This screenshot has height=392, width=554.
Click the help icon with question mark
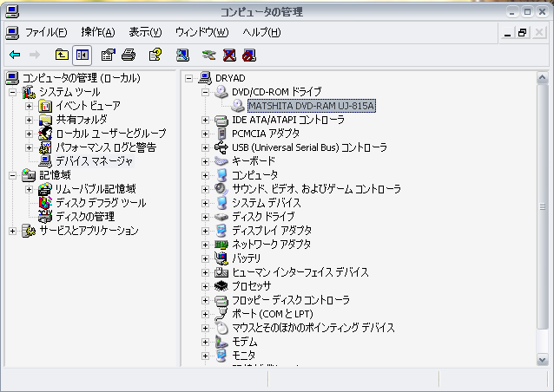pos(155,56)
